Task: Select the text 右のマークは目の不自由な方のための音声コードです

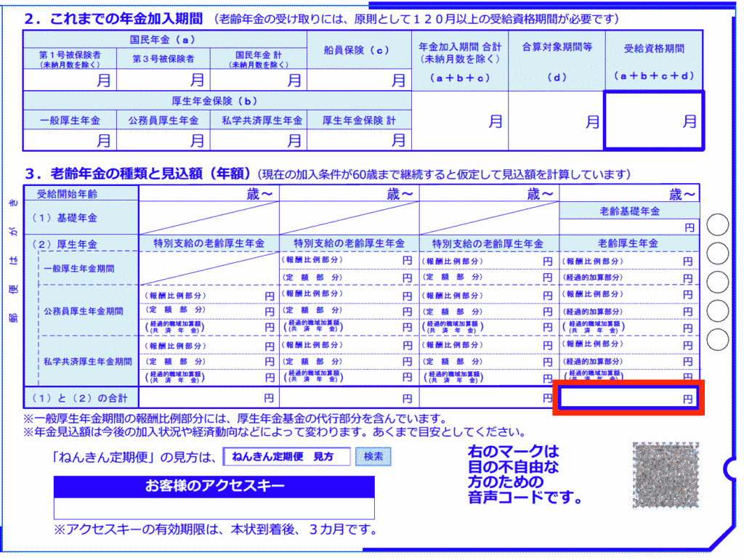Action: click(x=525, y=474)
